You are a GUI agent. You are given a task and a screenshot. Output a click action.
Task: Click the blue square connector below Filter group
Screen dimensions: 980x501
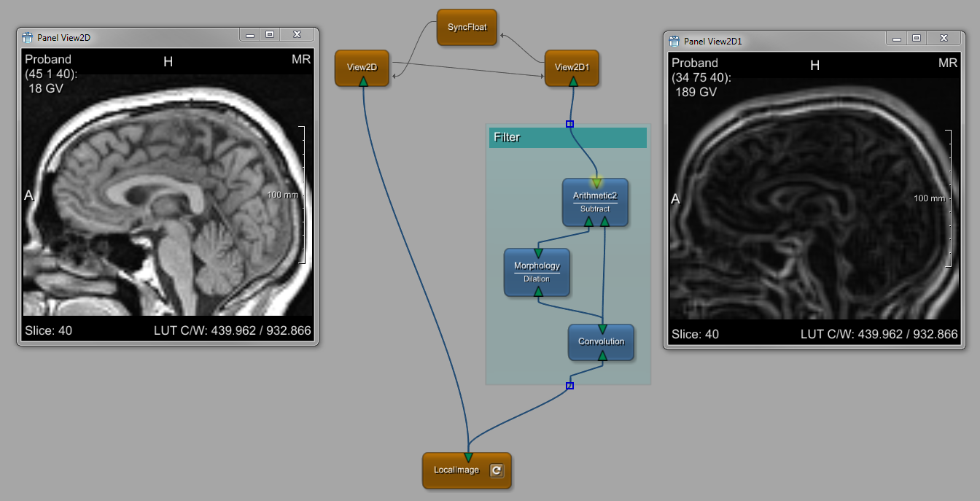coord(569,386)
